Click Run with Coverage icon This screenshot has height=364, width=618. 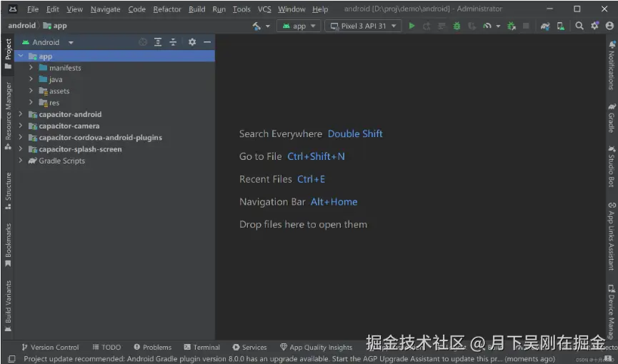(x=472, y=26)
